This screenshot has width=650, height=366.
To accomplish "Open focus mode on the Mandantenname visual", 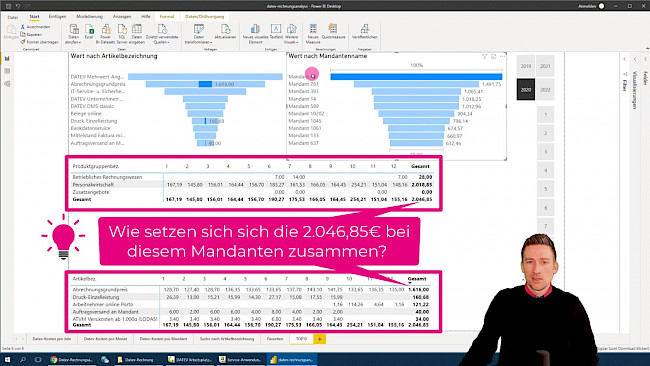I will point(493,56).
